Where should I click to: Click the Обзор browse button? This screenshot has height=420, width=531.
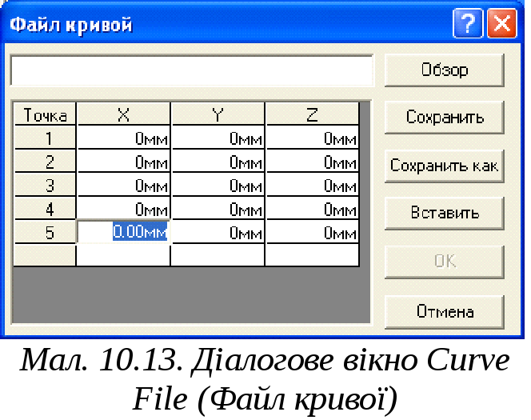[445, 70]
